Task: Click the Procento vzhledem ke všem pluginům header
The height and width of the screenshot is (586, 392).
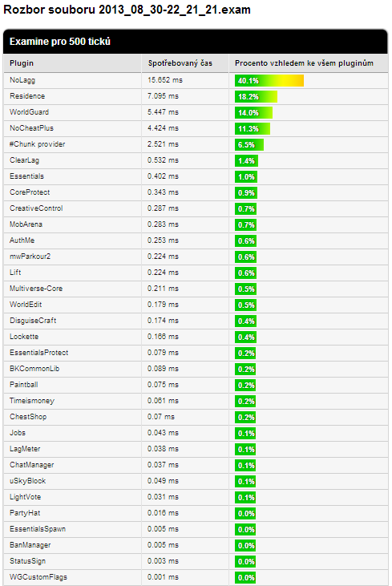Action: click(x=309, y=63)
